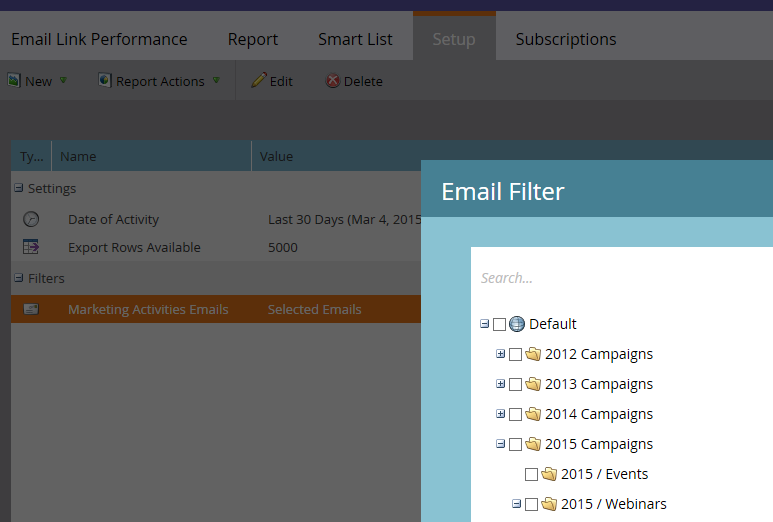Viewport: 773px width, 522px height.
Task: Click the globe icon beside Default
Action: pyautogui.click(x=517, y=324)
